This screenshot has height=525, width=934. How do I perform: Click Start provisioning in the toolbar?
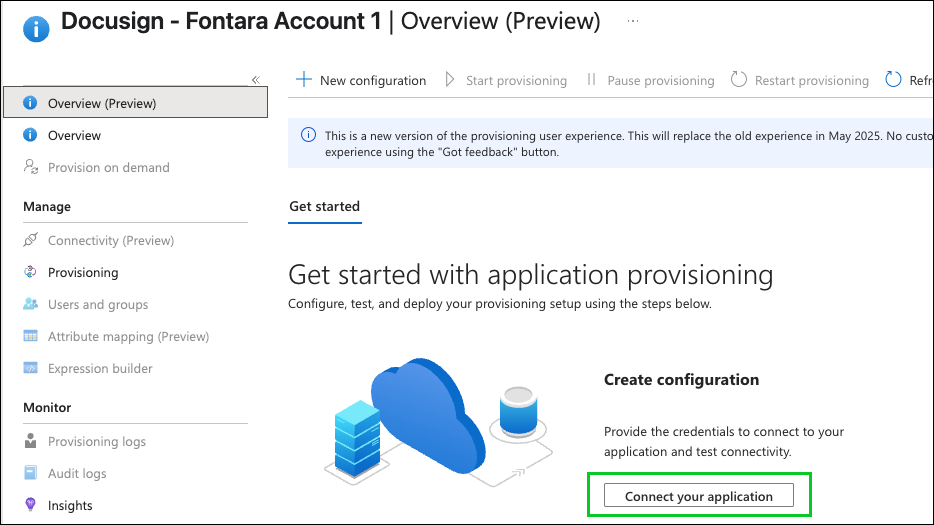(x=505, y=80)
